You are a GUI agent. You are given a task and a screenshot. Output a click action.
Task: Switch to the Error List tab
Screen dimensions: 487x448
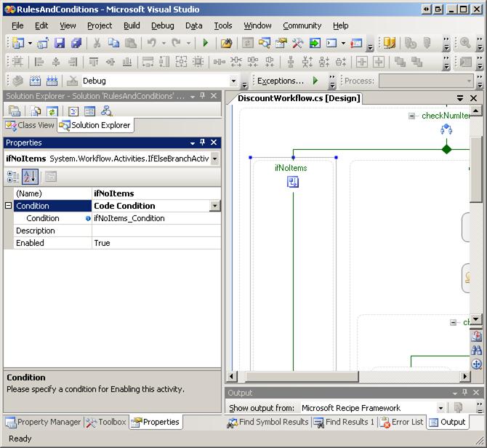point(401,422)
